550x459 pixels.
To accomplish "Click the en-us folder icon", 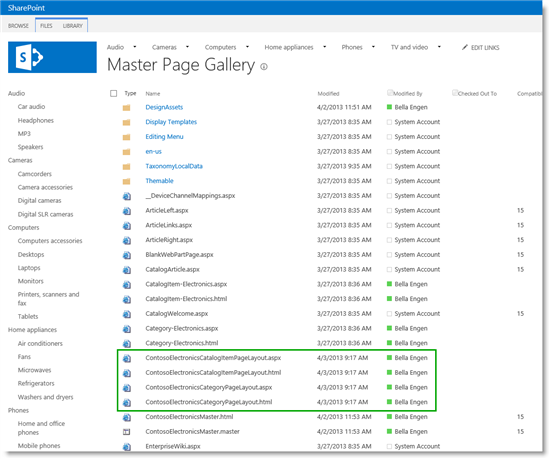I will coord(127,152).
